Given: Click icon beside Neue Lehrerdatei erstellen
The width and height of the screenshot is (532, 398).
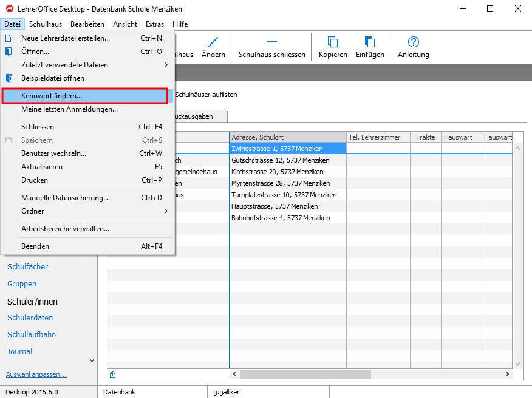Looking at the screenshot, I should (x=9, y=38).
